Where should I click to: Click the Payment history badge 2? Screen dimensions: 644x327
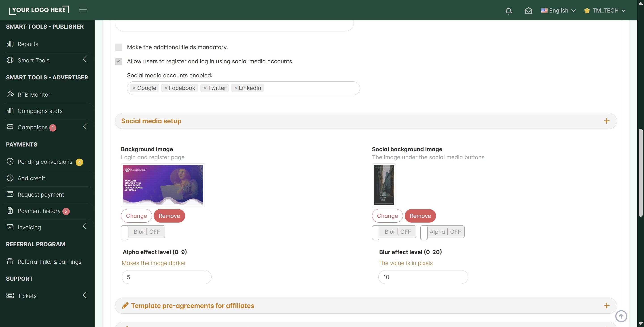coord(66,211)
